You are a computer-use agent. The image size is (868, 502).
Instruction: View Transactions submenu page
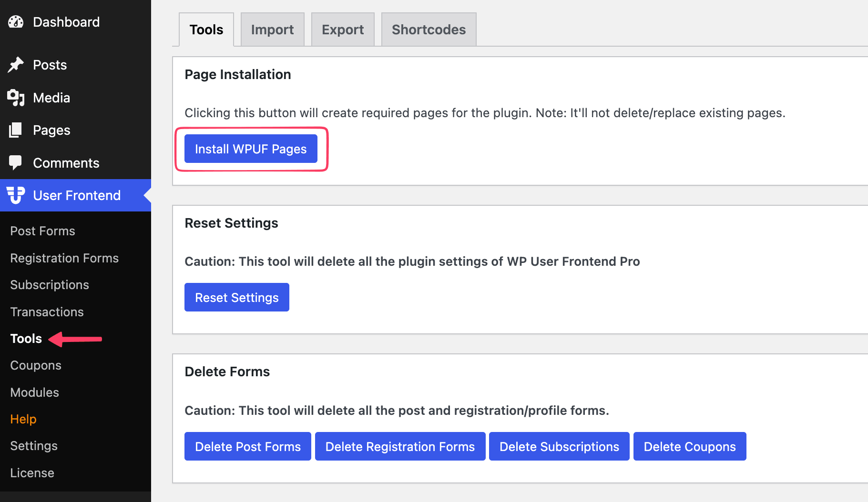[47, 312]
